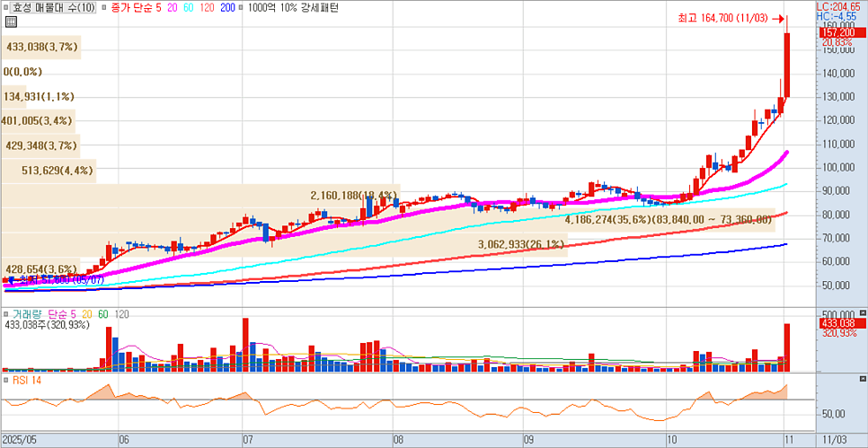This screenshot has width=868, height=448.
Task: Click the 433,038(3.7%) top volume-profile bar
Action: (41, 48)
